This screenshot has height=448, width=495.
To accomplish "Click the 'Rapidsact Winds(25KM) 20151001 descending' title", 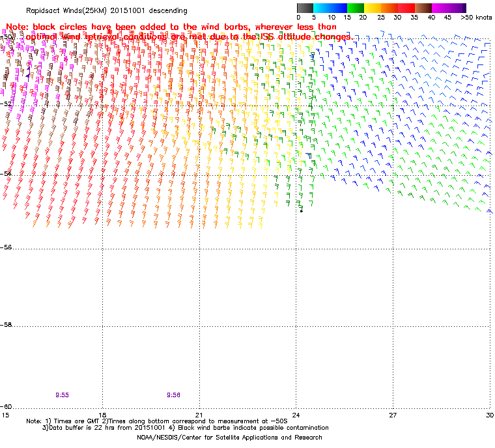I will click(107, 10).
